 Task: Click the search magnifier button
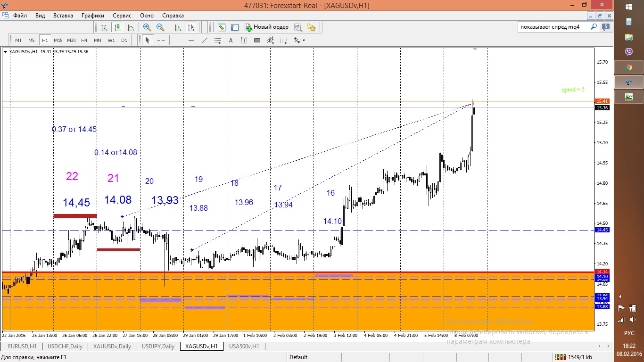tap(594, 27)
